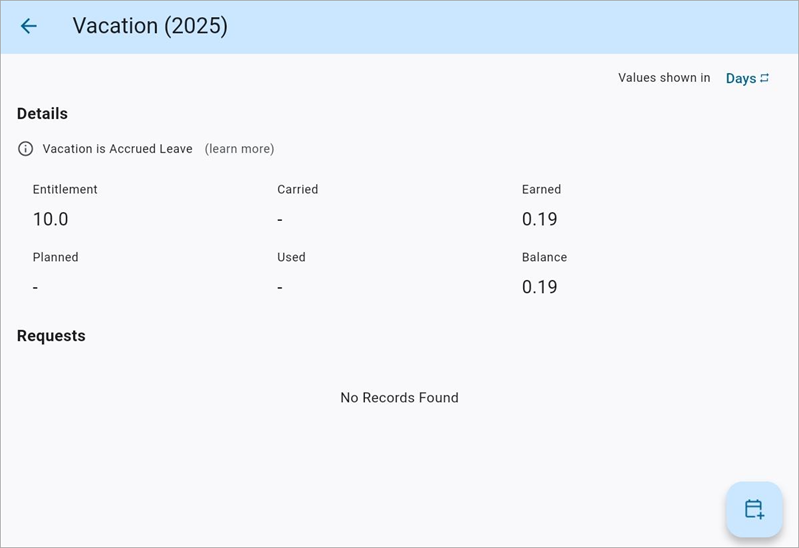799x548 pixels.
Task: Click the Planned label
Action: tap(55, 257)
